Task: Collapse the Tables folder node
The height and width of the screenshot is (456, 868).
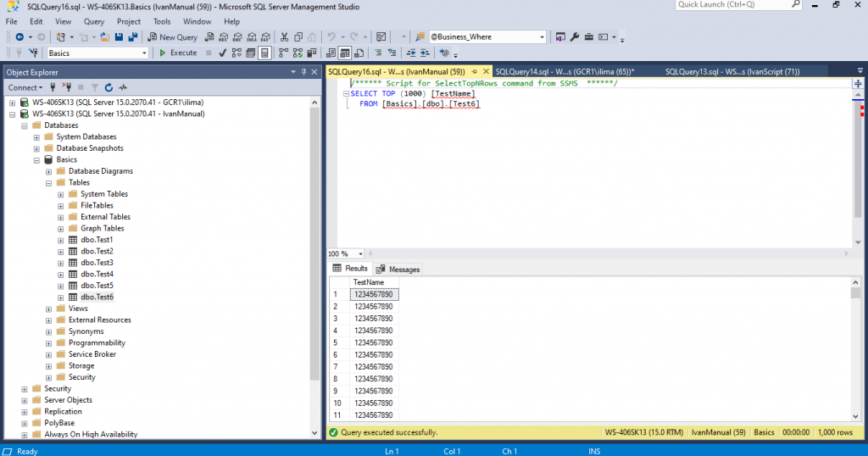Action: pos(48,183)
